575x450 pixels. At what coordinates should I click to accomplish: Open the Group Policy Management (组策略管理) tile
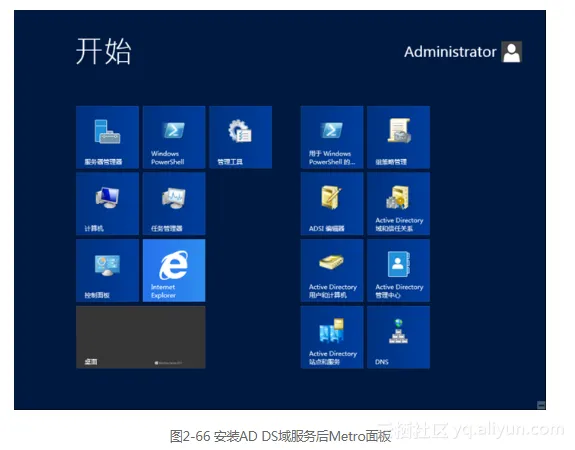pos(399,137)
